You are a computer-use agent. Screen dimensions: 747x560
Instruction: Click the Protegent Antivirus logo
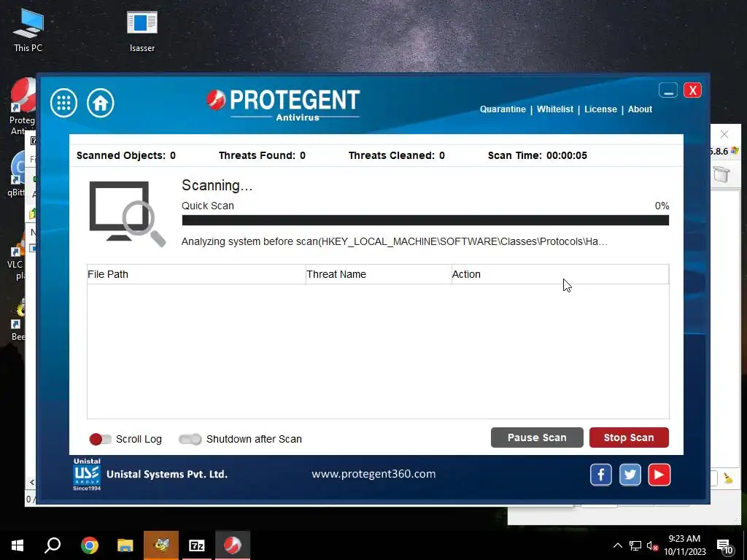283,104
